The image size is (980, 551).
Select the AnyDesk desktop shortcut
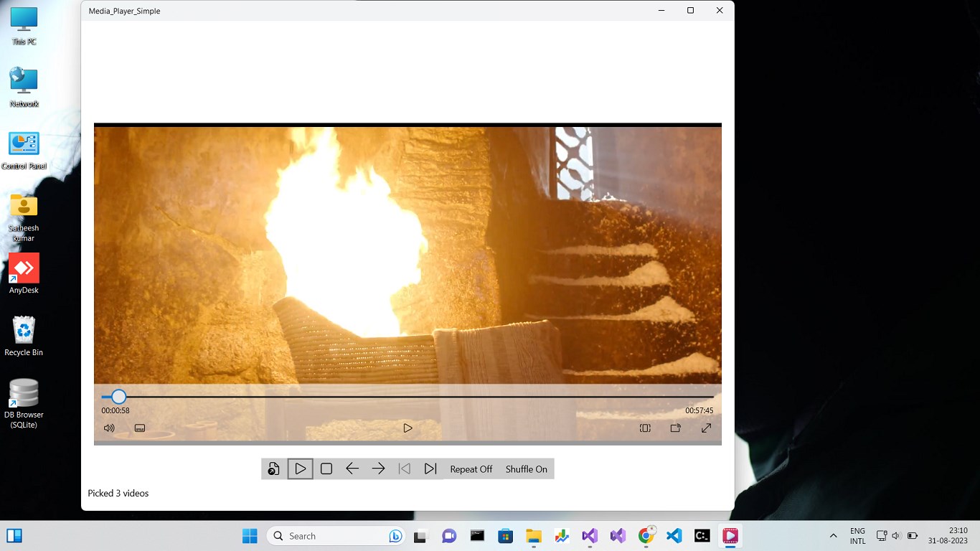(24, 273)
